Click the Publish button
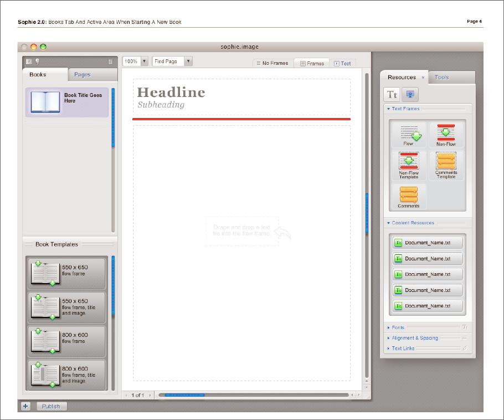 52,406
